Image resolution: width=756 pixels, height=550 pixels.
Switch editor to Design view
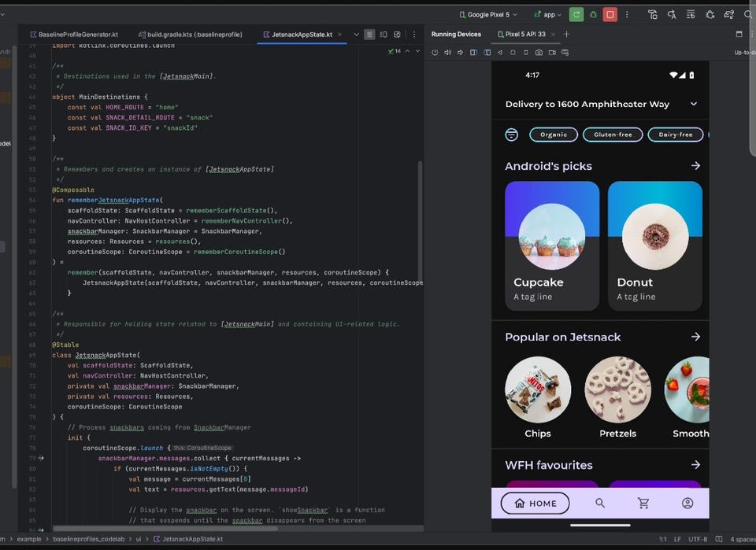tap(397, 34)
